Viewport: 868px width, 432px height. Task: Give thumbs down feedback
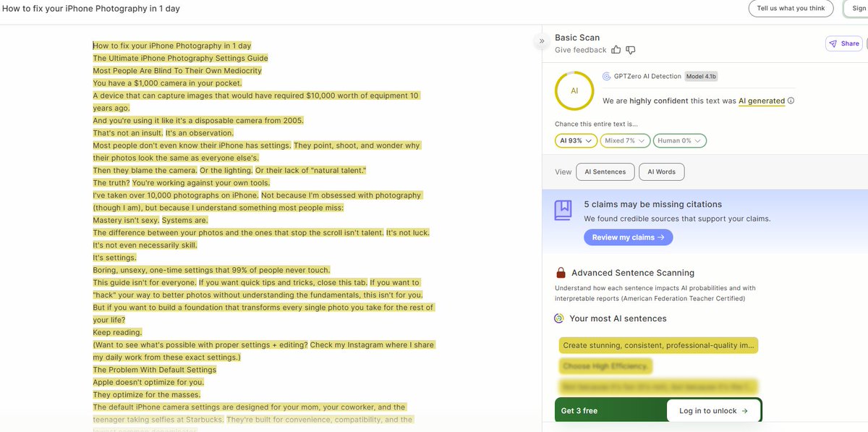tap(631, 50)
